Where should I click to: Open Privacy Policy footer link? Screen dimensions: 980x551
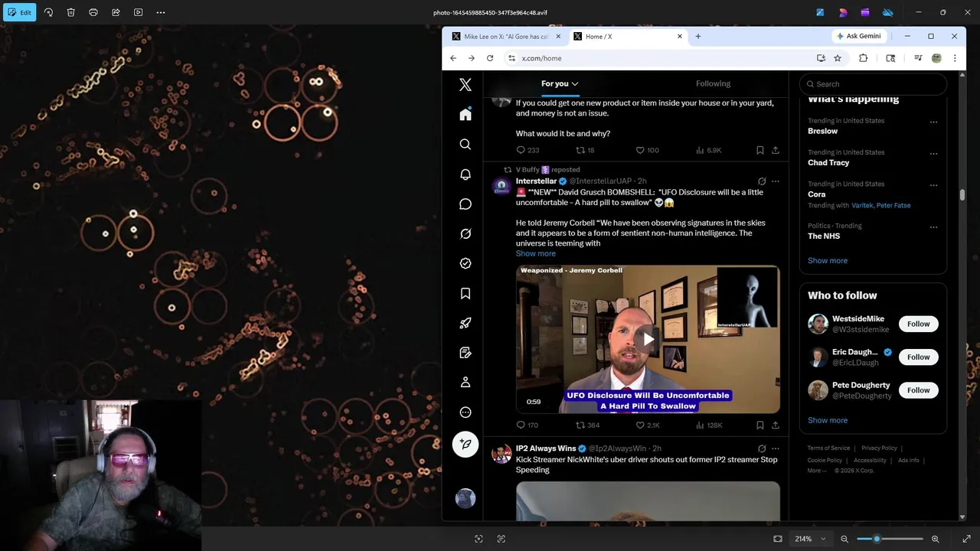tap(879, 448)
